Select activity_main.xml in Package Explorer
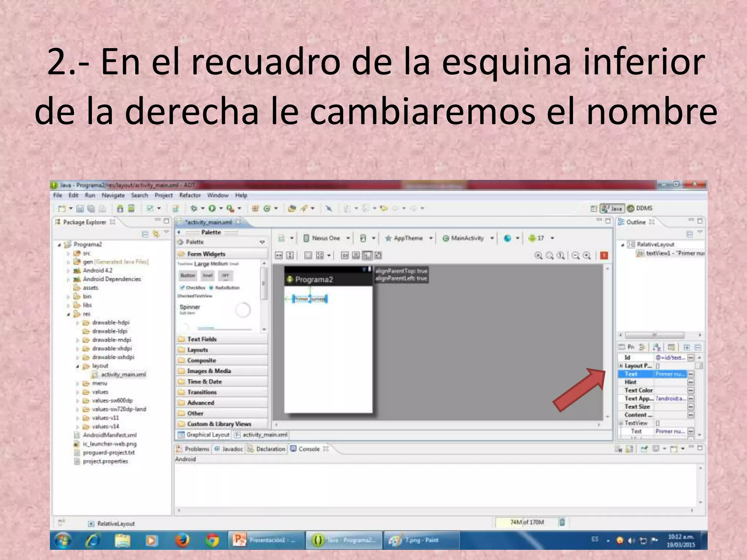Screen dimensions: 747x560 [x=119, y=375]
